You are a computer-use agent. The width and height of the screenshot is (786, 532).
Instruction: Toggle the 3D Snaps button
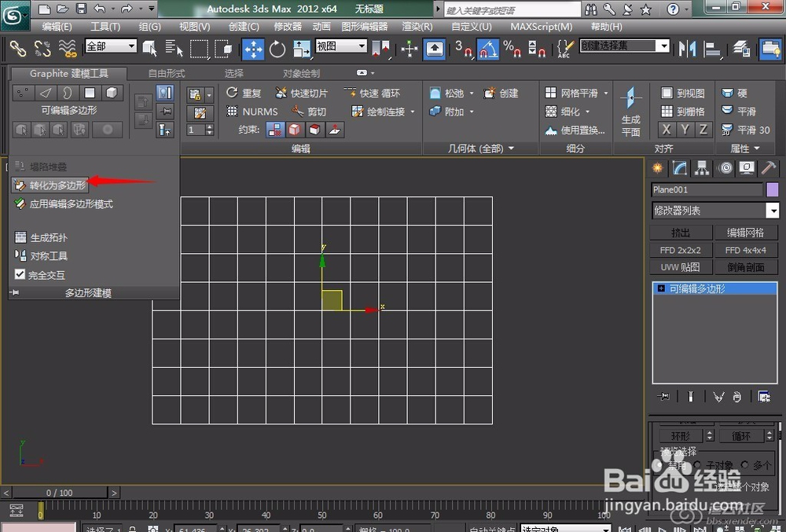point(464,49)
